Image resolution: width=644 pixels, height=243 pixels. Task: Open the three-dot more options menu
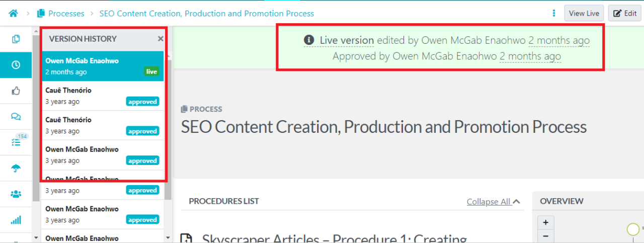(x=554, y=14)
